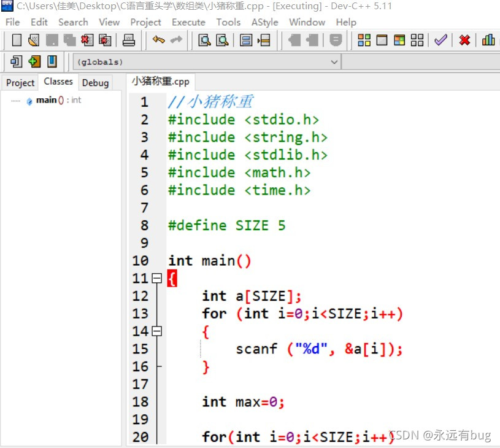Click the 'int a[SIZE];' code line
The image size is (500, 448).
(x=252, y=296)
